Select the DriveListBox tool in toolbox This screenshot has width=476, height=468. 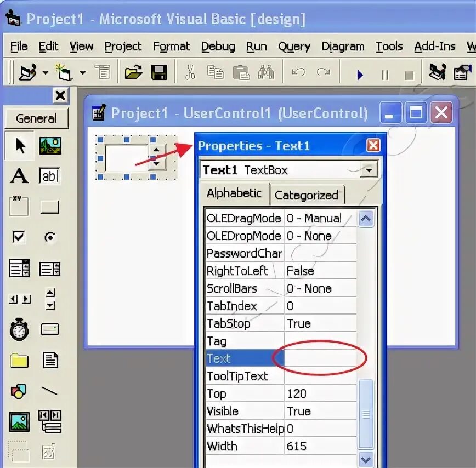(x=50, y=329)
